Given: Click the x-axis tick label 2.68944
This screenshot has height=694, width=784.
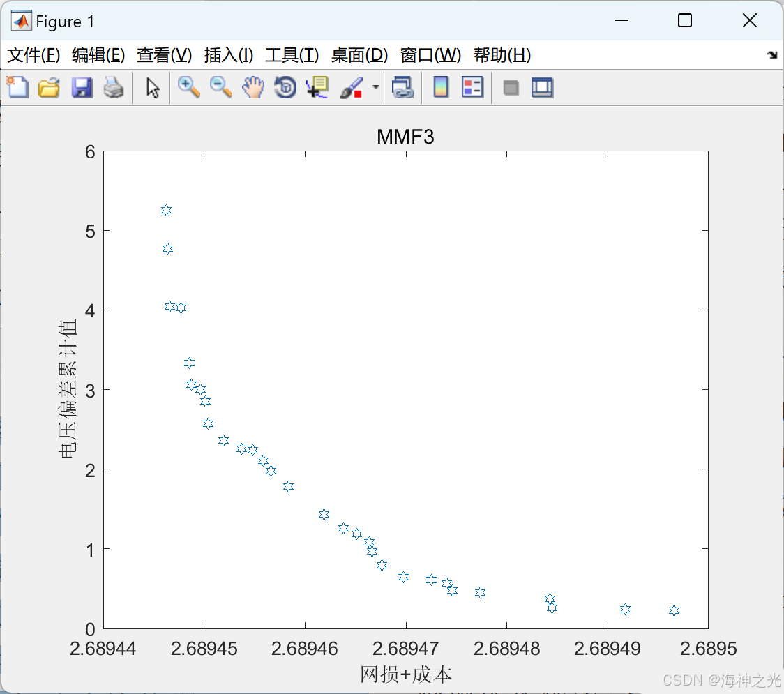Looking at the screenshot, I should pyautogui.click(x=103, y=649).
